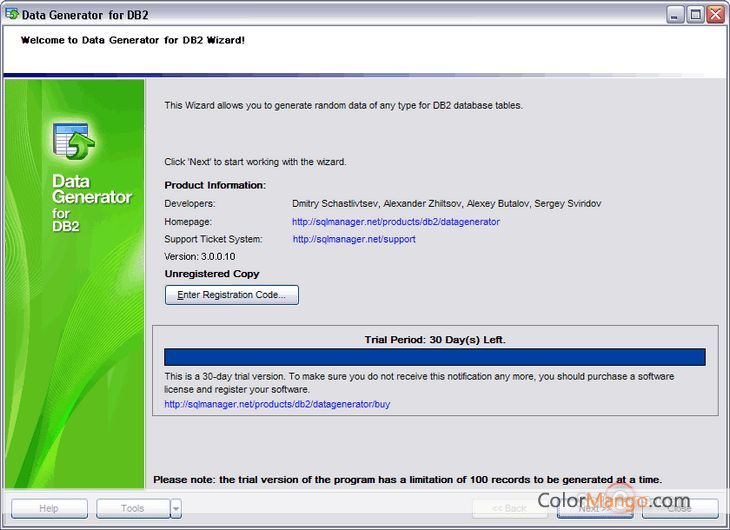
Task: Follow the datagenerator/buy purchase link
Action: 277,404
